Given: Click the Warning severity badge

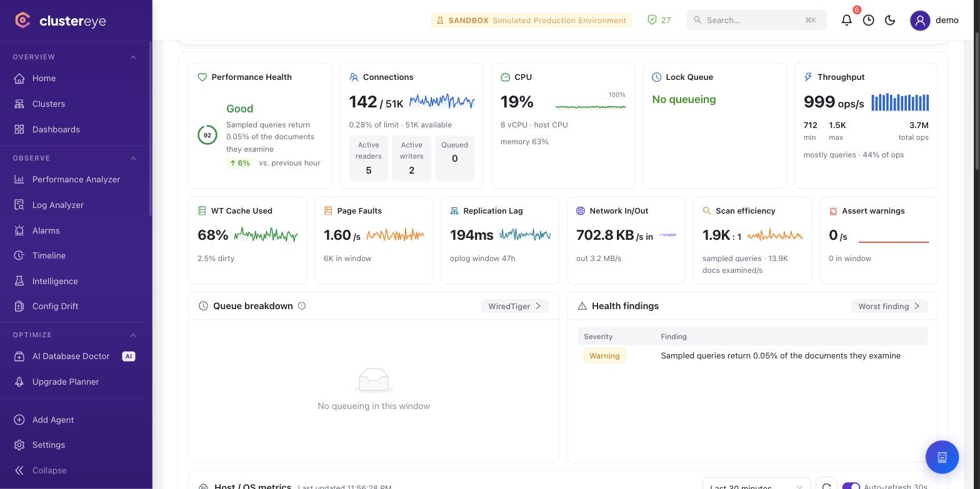Looking at the screenshot, I should pyautogui.click(x=604, y=355).
